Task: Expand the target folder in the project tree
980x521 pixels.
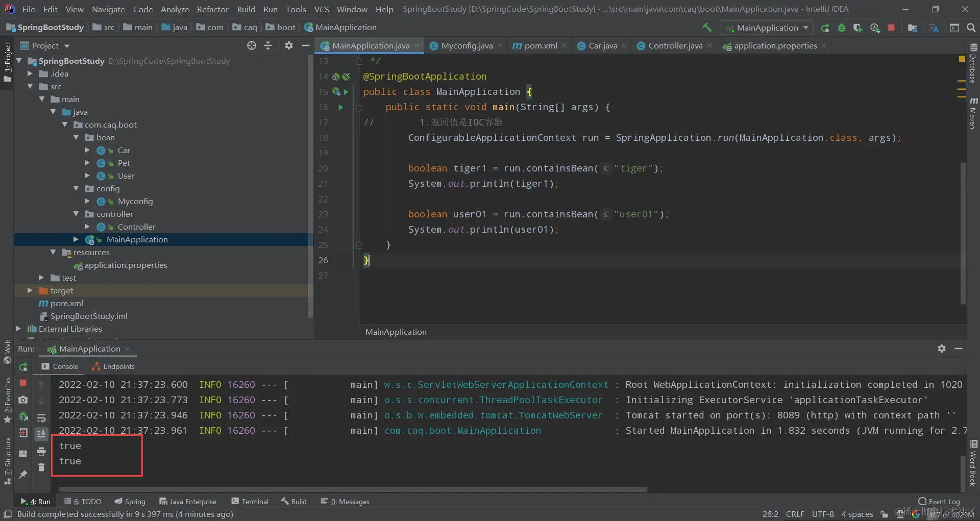Action: coord(30,290)
